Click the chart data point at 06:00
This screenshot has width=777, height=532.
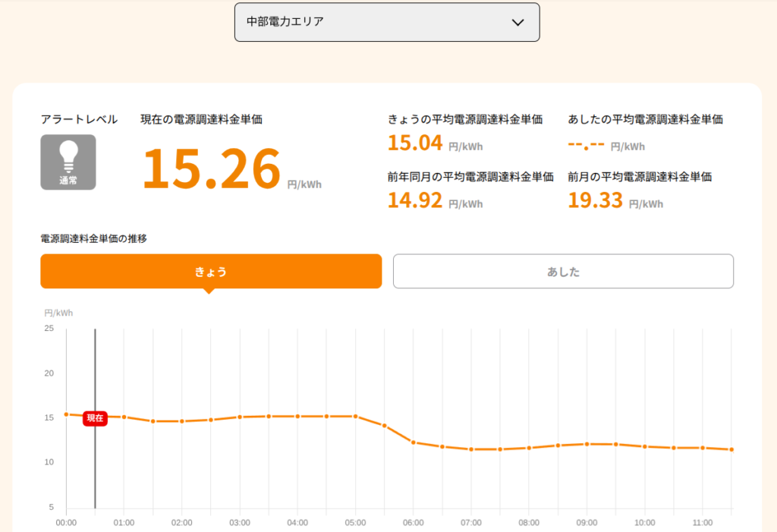[x=414, y=442]
